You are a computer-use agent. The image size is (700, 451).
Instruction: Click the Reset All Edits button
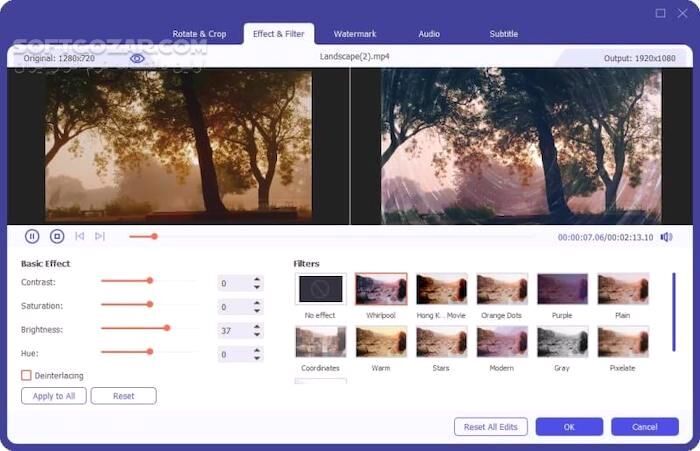coord(491,427)
